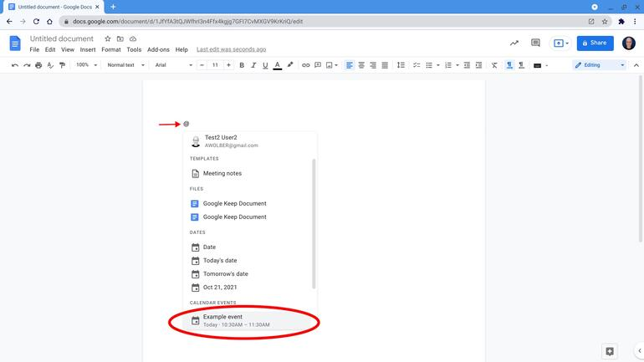The width and height of the screenshot is (644, 362).
Task: Open the File menu
Action: pyautogui.click(x=34, y=49)
